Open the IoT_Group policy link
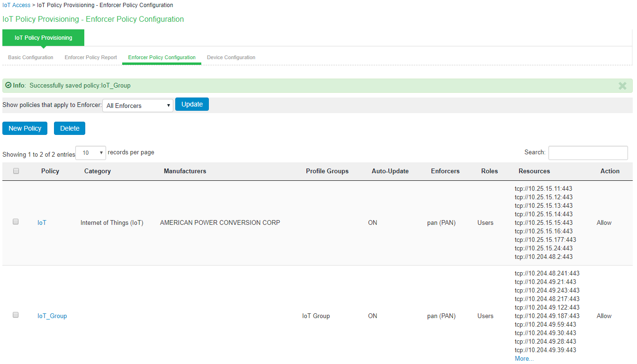This screenshot has width=637, height=364. pos(52,316)
